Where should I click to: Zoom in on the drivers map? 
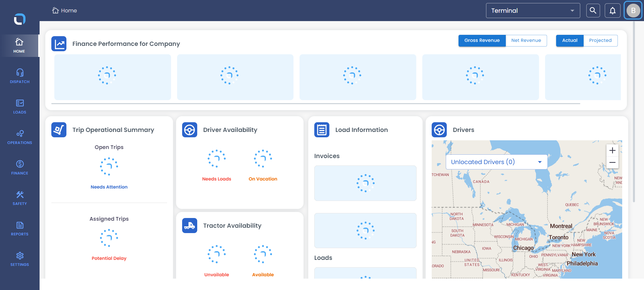[612, 150]
